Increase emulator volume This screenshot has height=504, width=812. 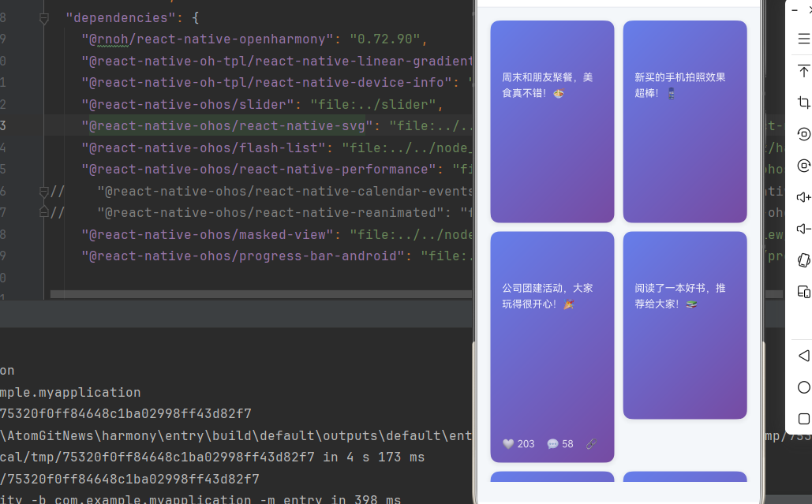tap(803, 197)
